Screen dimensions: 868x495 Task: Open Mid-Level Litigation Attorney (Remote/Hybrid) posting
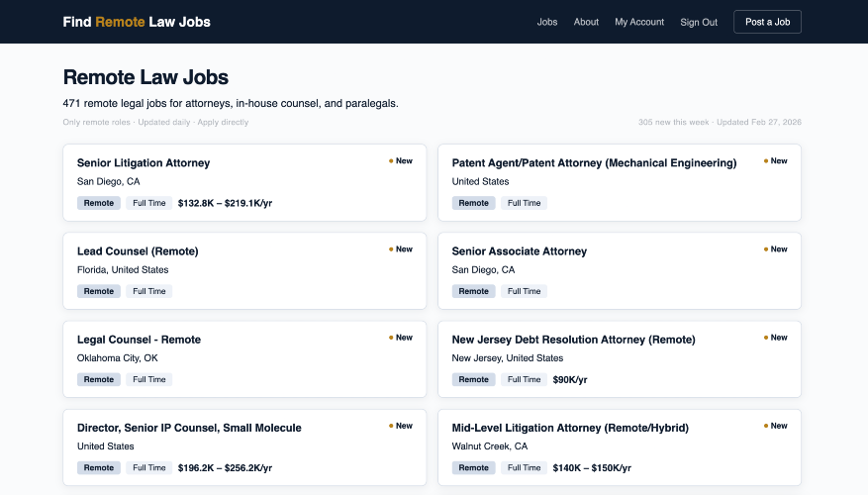pos(570,428)
